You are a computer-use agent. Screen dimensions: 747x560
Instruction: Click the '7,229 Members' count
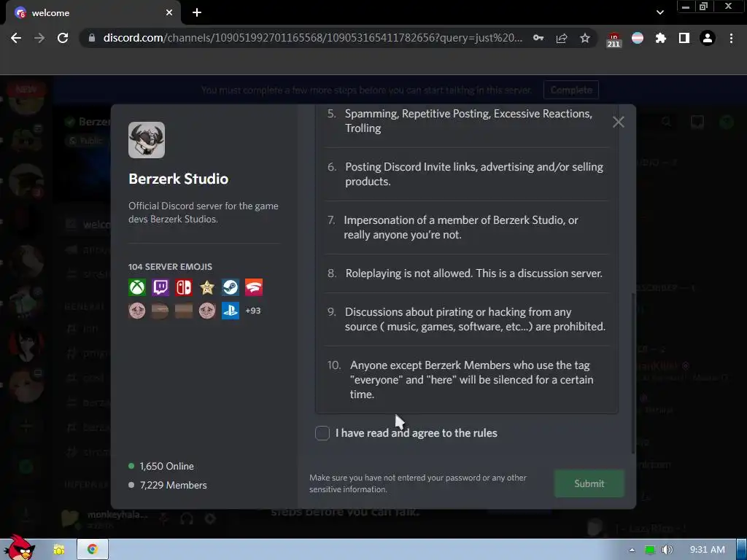pyautogui.click(x=173, y=485)
